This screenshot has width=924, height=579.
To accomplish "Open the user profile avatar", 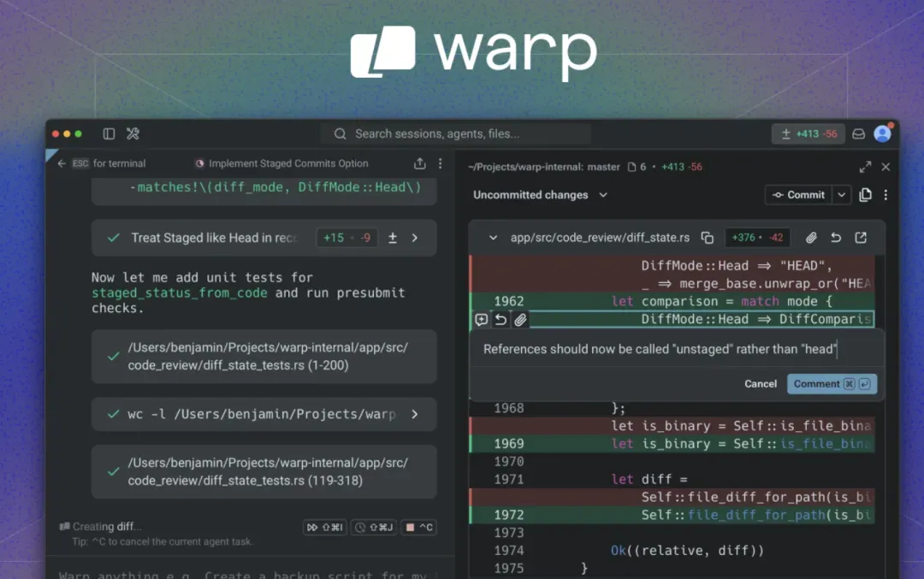I will [883, 133].
